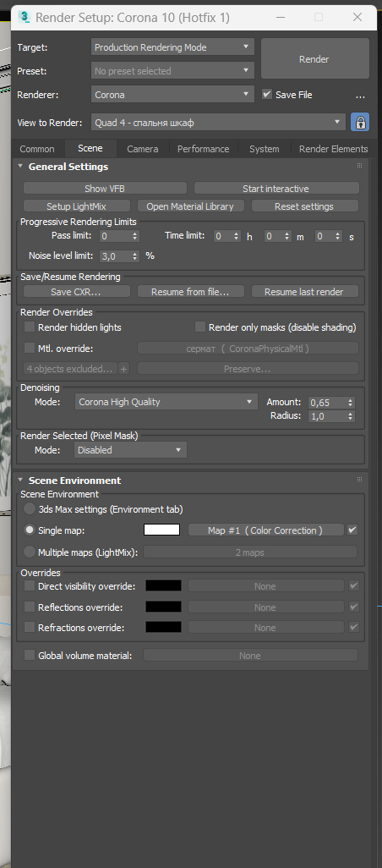Viewport: 382px width, 868px height.
Task: Increase the denoising Amount spinner
Action: click(x=351, y=399)
